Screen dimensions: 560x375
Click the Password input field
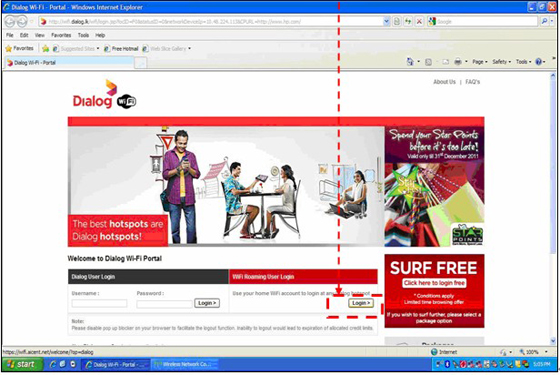pyautogui.click(x=164, y=304)
